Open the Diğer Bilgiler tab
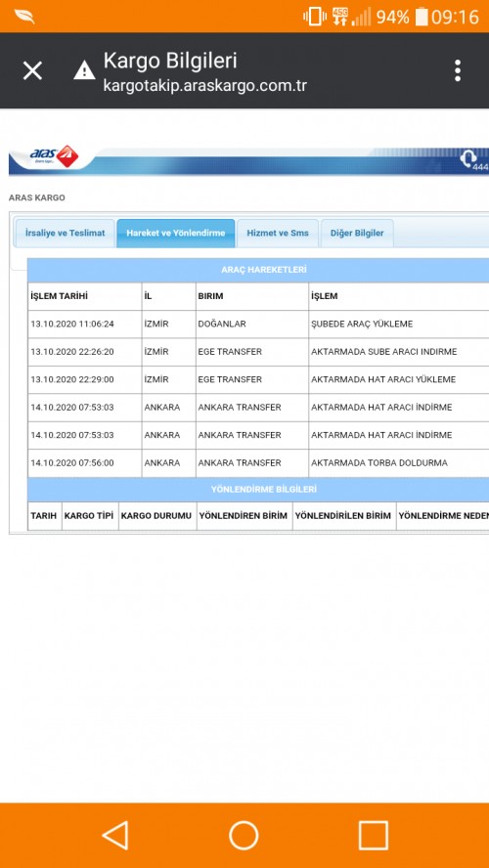 click(357, 233)
